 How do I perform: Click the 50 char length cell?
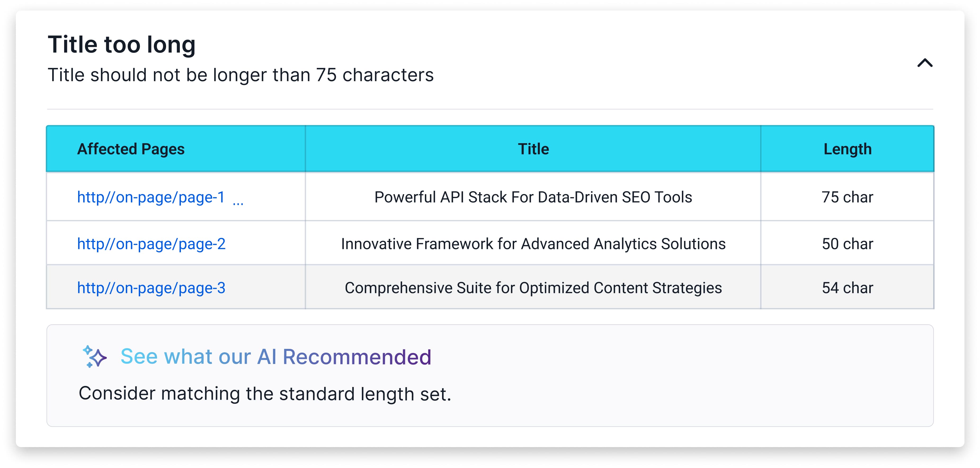(x=847, y=244)
